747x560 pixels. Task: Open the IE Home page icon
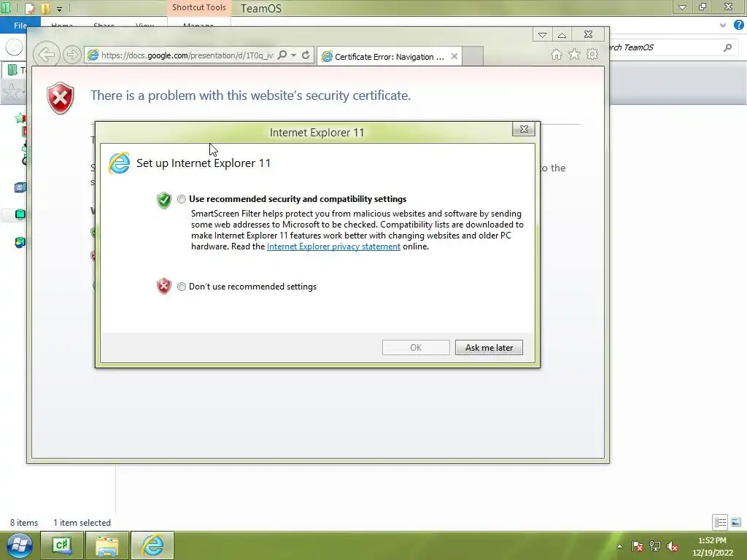click(x=557, y=54)
